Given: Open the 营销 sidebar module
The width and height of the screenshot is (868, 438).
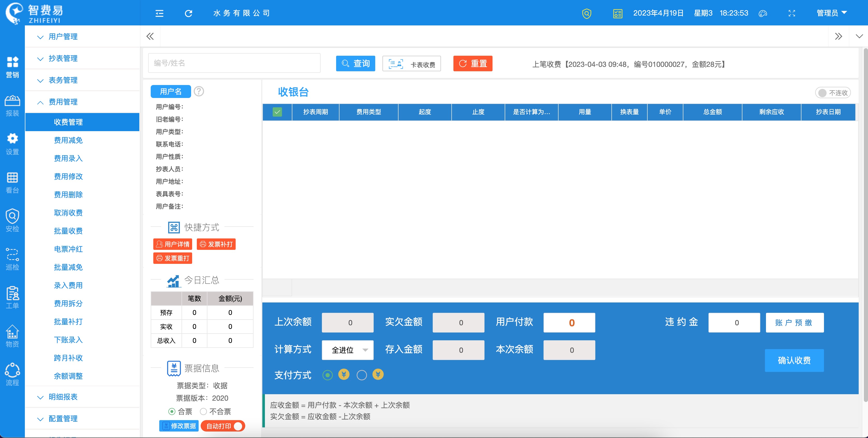Looking at the screenshot, I should point(12,67).
